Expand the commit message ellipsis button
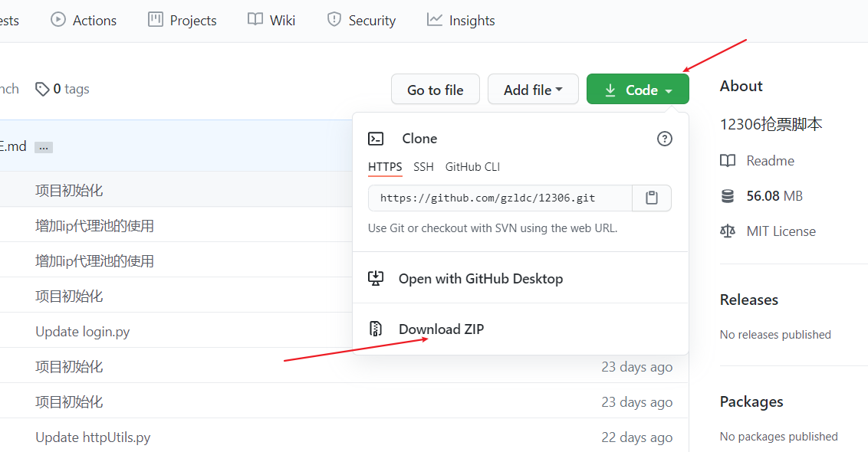 click(x=44, y=147)
